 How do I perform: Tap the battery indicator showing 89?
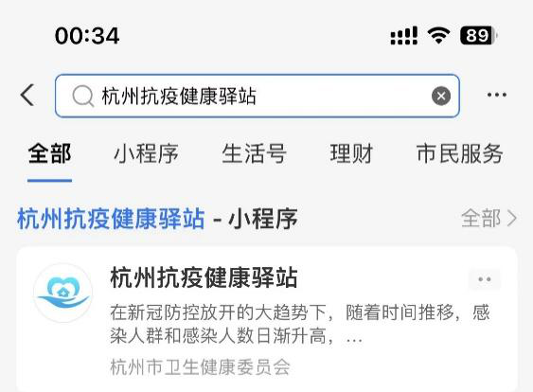tap(479, 35)
